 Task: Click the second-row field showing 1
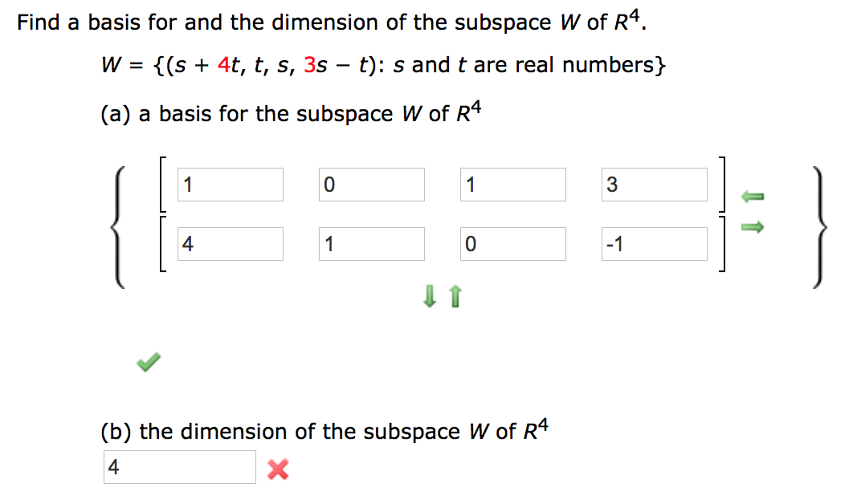pos(372,245)
